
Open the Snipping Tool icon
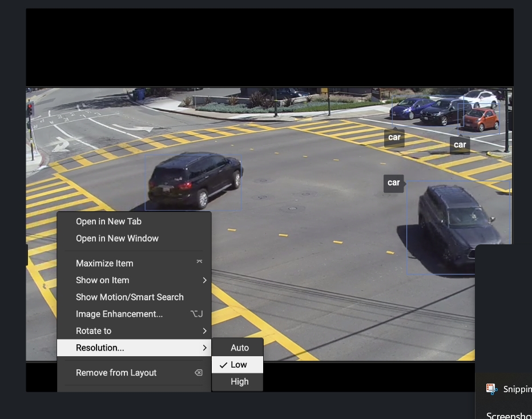(491, 389)
